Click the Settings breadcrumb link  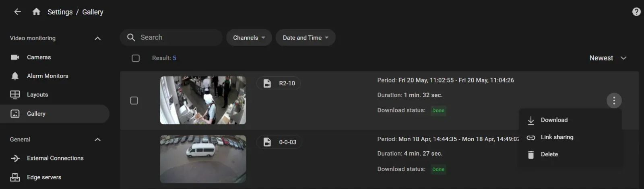[60, 12]
